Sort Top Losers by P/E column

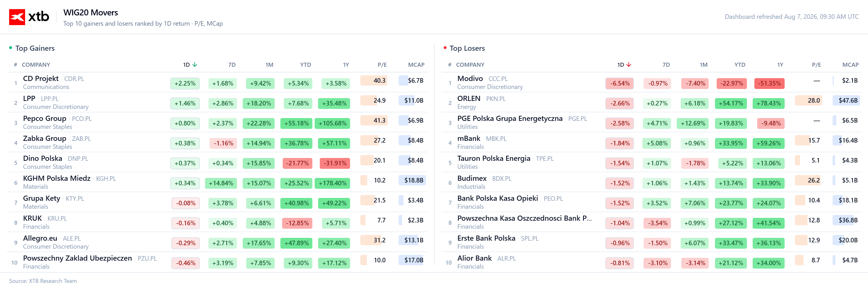pyautogui.click(x=816, y=65)
